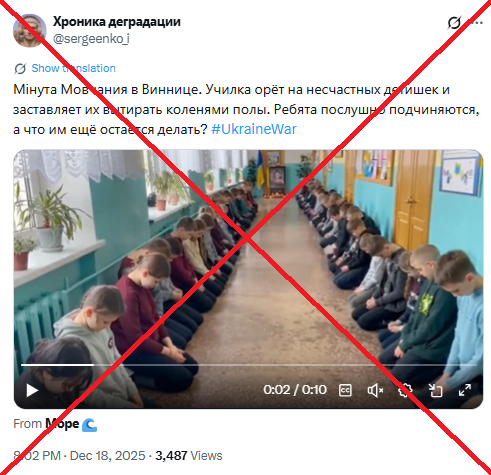This screenshot has height=475, width=491.
Task: Open the #UkraineWar hashtag
Action: [x=254, y=129]
